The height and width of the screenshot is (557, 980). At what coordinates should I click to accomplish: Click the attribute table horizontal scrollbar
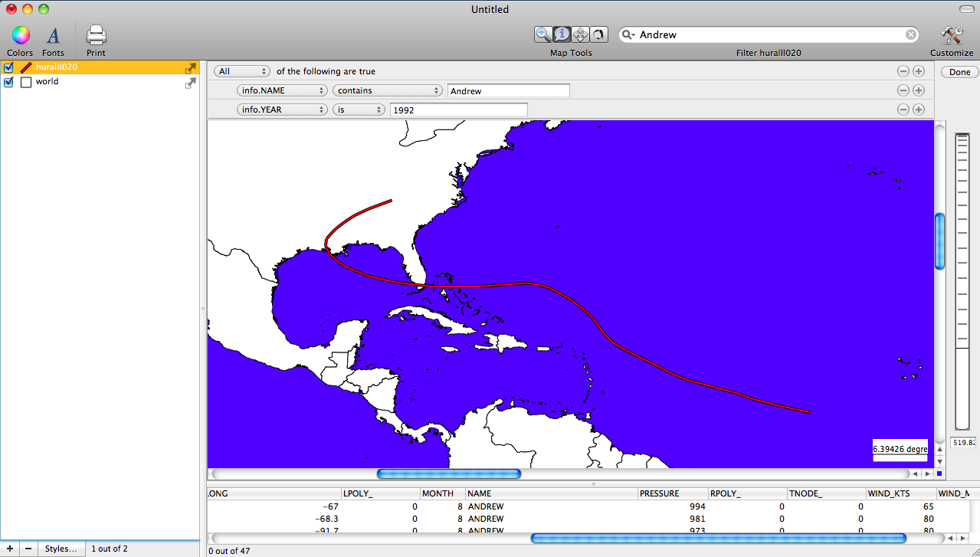pyautogui.click(x=716, y=538)
